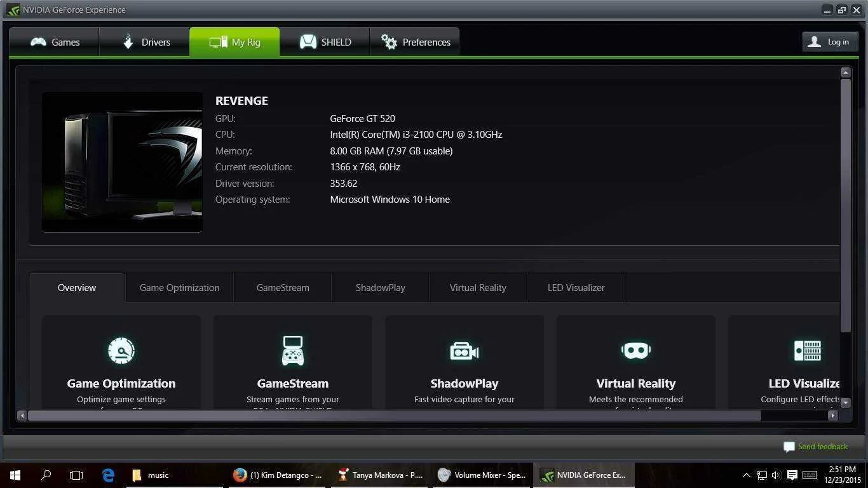Open Task View from the taskbar

click(76, 475)
